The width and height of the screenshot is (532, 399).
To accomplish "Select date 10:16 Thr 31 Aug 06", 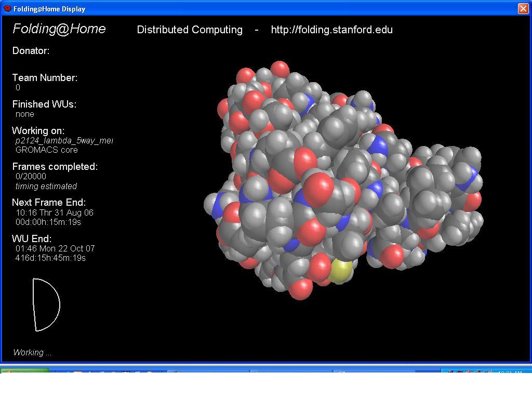I will click(55, 212).
